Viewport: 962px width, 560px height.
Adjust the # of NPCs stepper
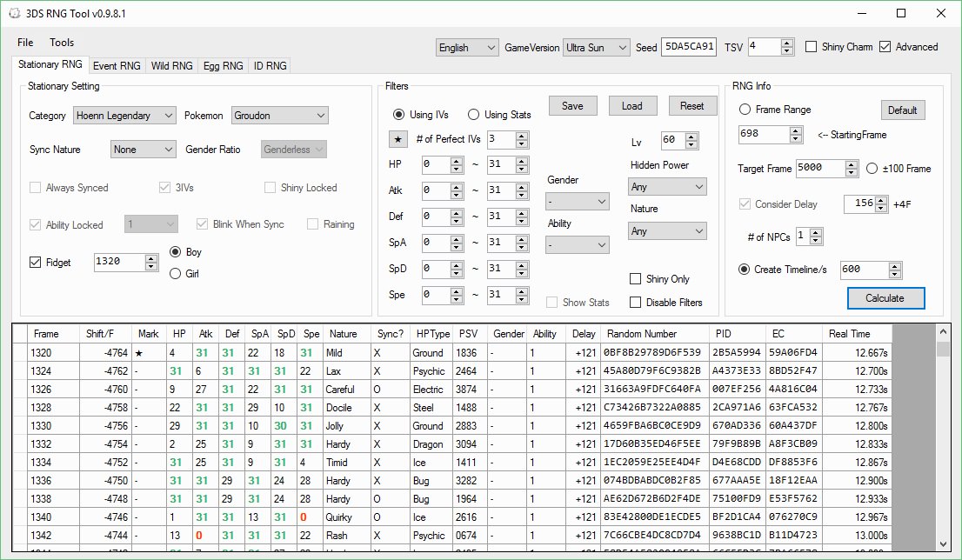(x=816, y=237)
